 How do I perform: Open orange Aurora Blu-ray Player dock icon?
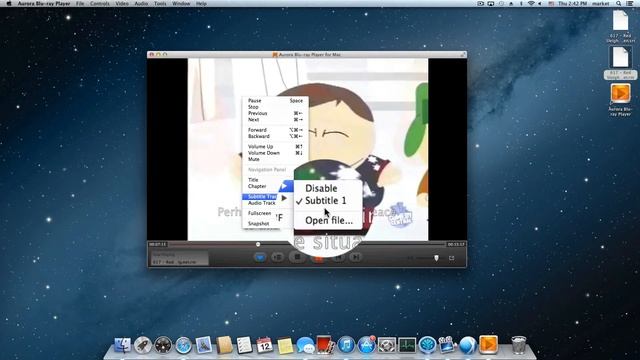click(488, 345)
